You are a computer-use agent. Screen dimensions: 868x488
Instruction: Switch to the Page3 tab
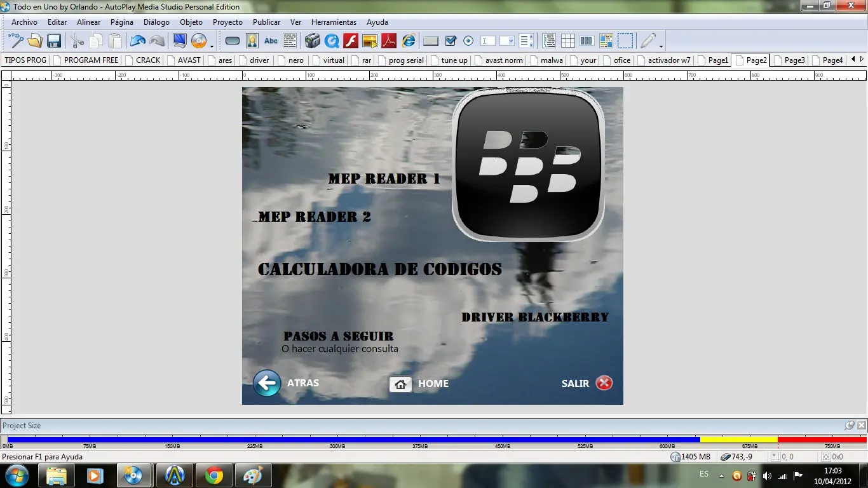[794, 60]
